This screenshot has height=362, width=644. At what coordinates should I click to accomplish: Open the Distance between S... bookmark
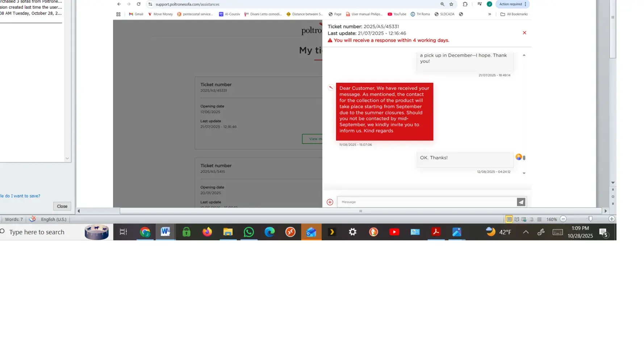[304, 14]
